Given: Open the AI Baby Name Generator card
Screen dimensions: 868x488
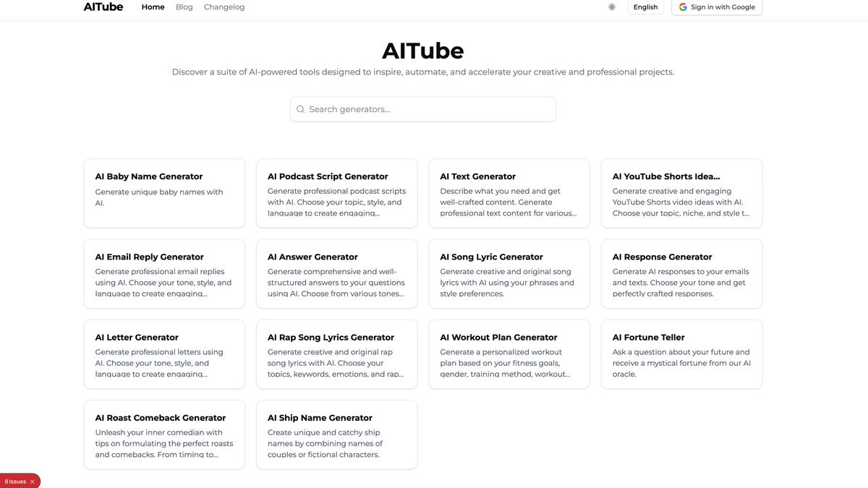Looking at the screenshot, I should [164, 194].
